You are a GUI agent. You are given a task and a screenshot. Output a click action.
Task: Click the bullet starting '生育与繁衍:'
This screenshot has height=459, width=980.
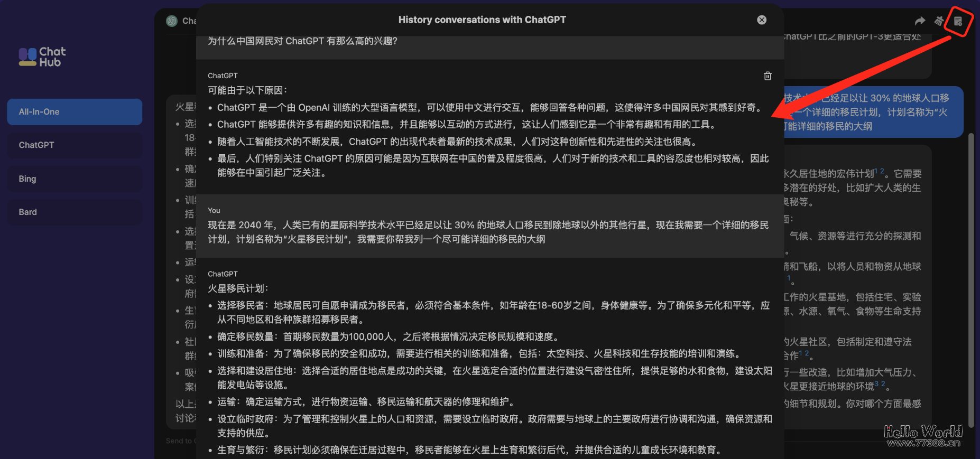tap(470, 450)
